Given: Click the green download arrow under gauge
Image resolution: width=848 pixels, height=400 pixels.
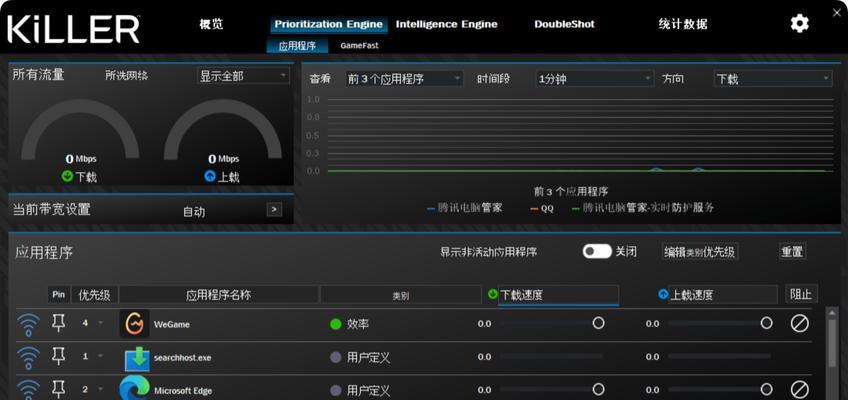Looking at the screenshot, I should pyautogui.click(x=67, y=176).
